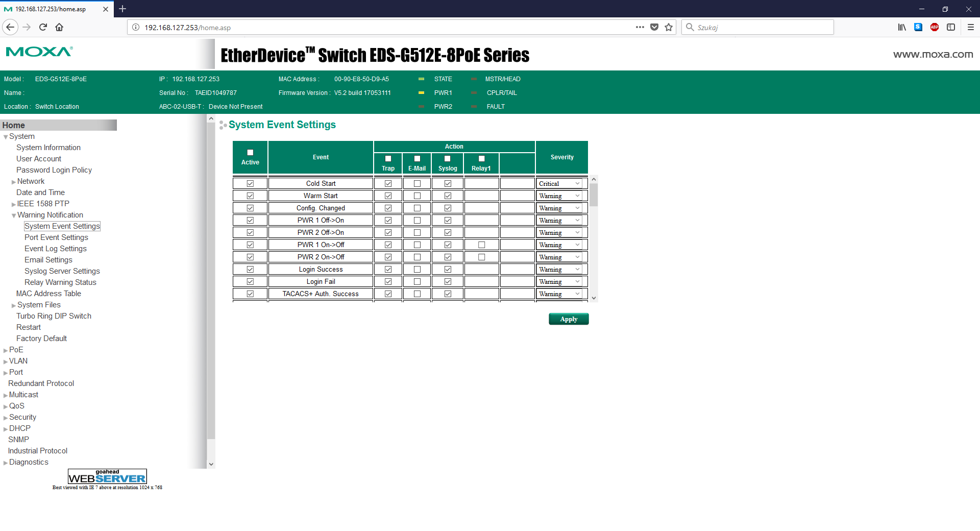Click the MOXA logo
980x531 pixels.
[39, 52]
